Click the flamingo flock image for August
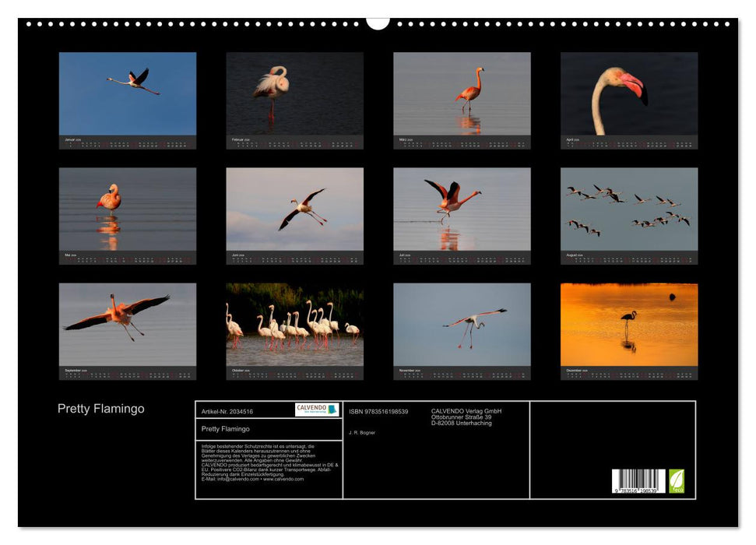Screen dimensions: 756x545 point(627,206)
